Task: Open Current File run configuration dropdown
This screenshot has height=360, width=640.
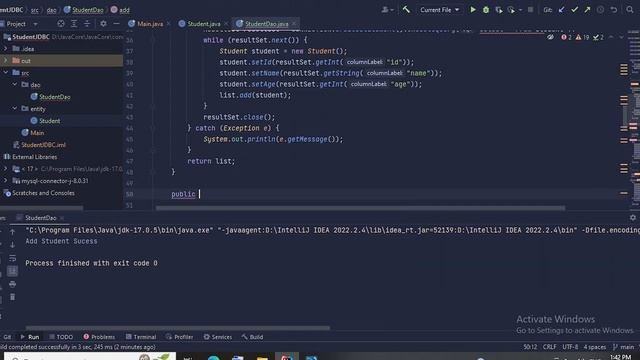Action: tap(439, 10)
